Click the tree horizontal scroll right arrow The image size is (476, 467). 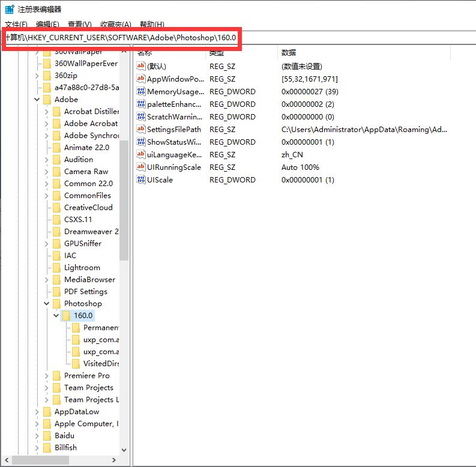coord(114,460)
